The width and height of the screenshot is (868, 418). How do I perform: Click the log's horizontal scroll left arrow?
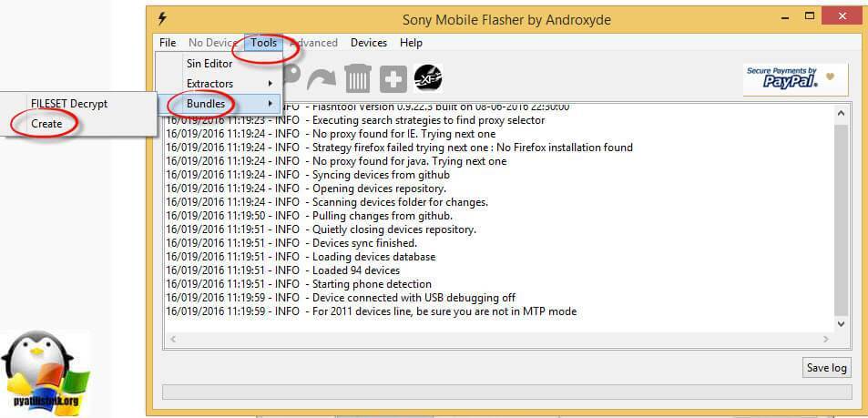point(172,339)
